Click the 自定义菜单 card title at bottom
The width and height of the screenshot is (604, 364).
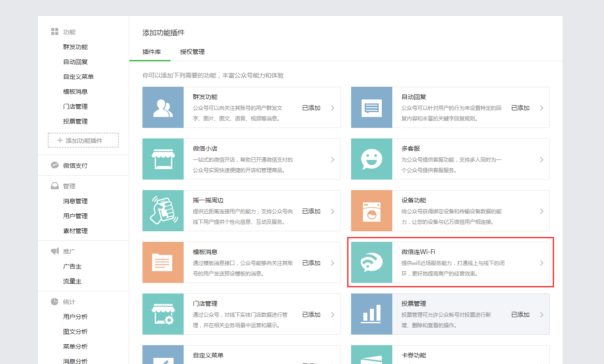[x=208, y=355]
